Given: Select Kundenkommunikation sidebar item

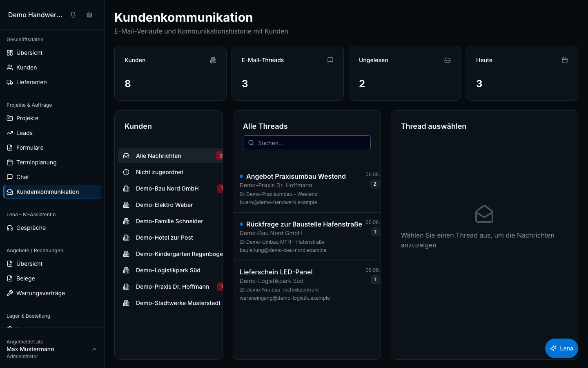Looking at the screenshot, I should [52, 192].
